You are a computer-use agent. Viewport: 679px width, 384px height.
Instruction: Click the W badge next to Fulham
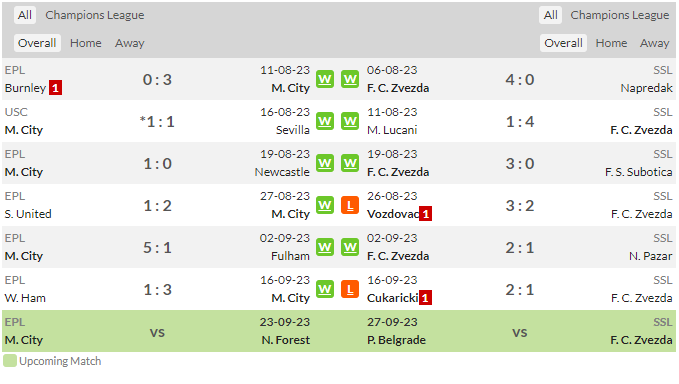coord(325,247)
